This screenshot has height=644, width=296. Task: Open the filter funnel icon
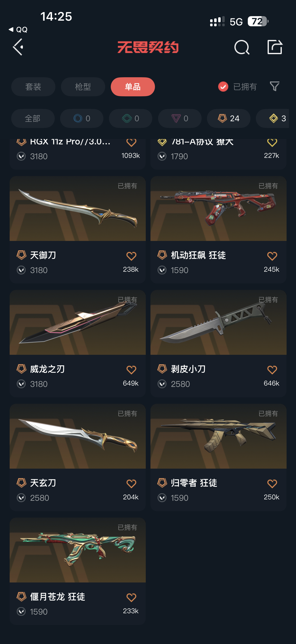pyautogui.click(x=274, y=86)
